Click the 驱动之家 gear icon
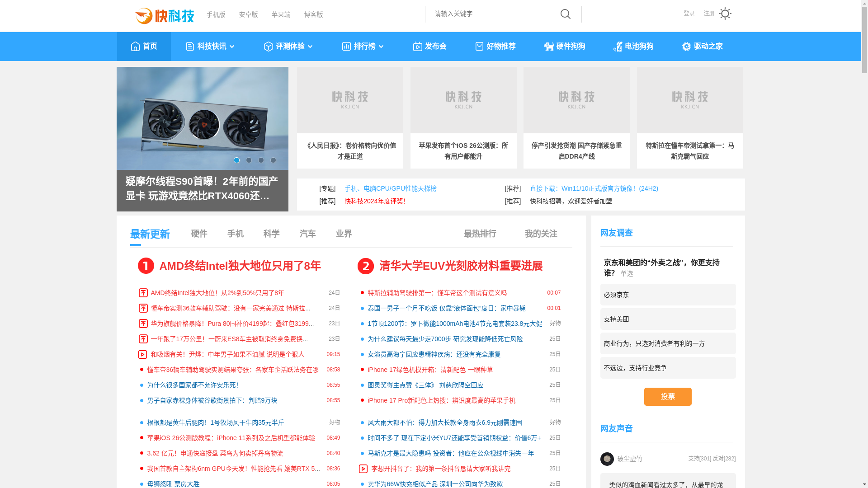Screen dimensions: 868x488 click(x=686, y=47)
